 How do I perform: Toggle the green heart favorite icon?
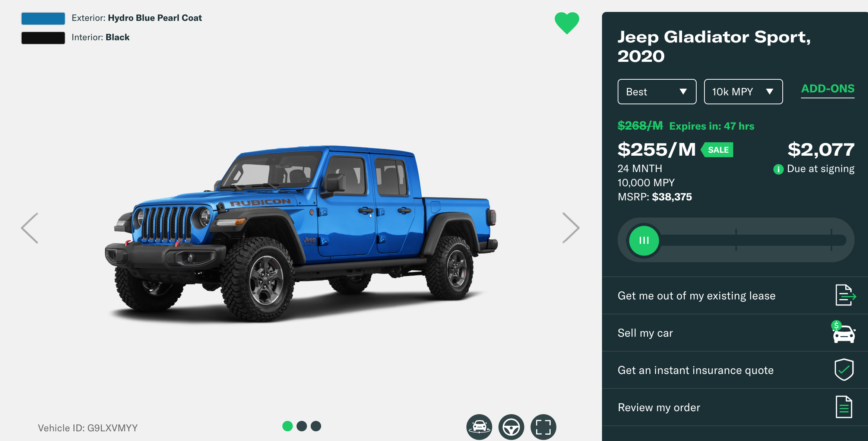click(x=567, y=23)
